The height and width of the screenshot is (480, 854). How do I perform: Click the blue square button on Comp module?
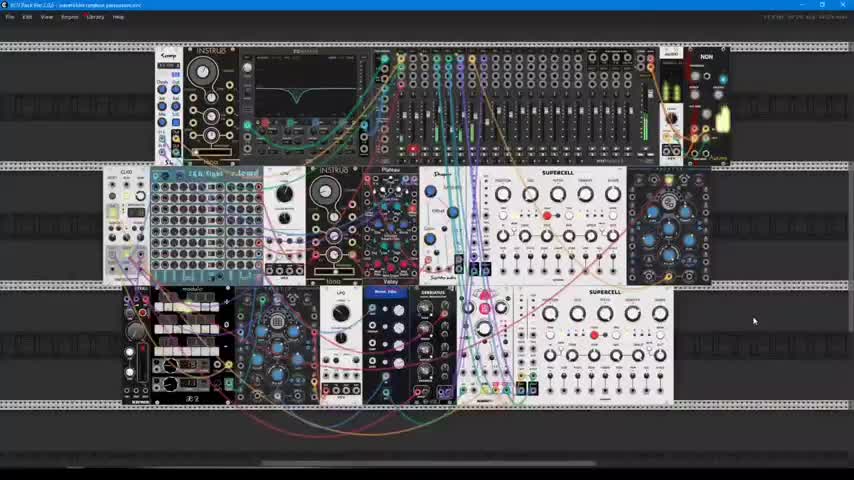pyautogui.click(x=176, y=123)
